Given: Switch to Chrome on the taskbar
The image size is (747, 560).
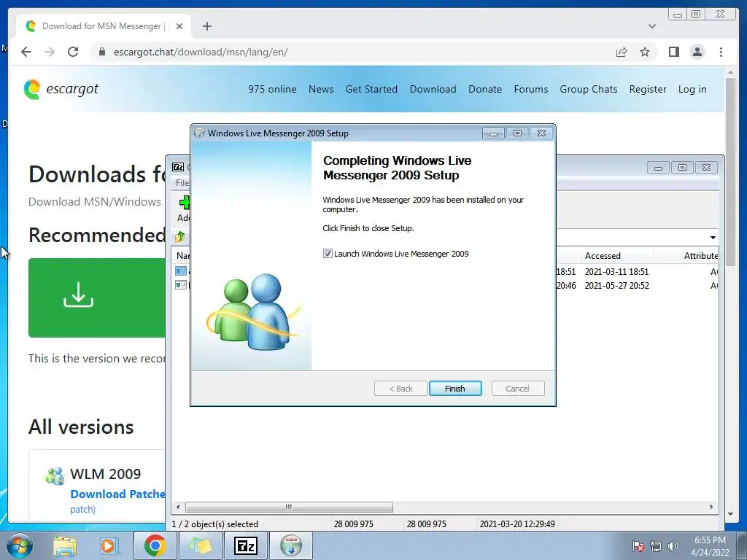Looking at the screenshot, I should (x=155, y=545).
